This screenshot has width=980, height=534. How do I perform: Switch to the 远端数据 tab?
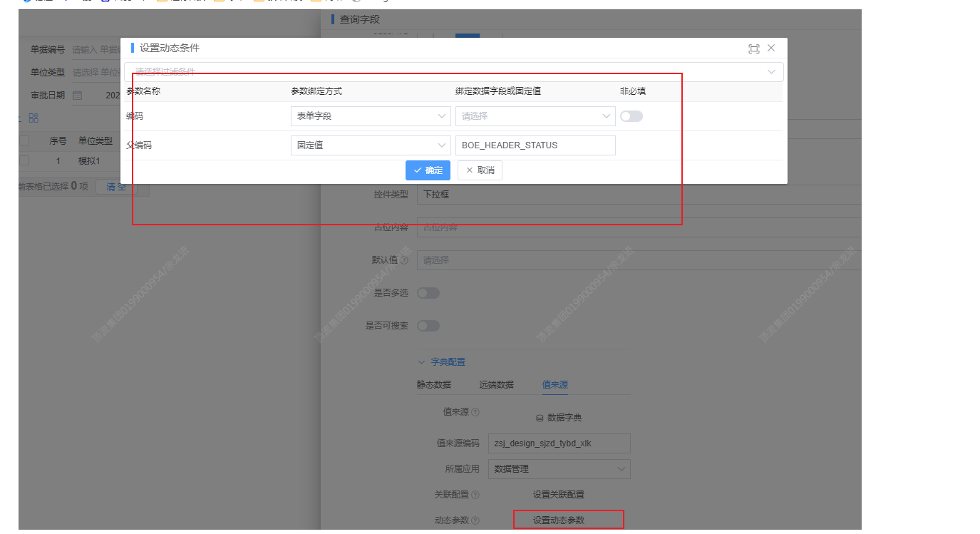[496, 384]
